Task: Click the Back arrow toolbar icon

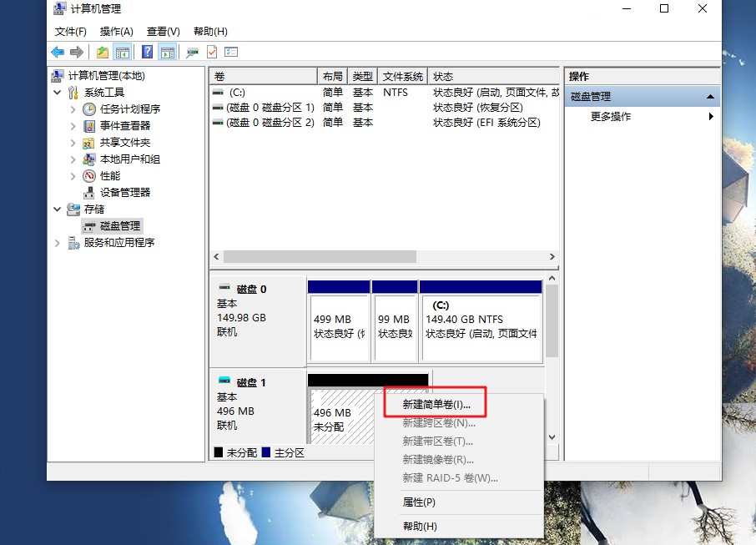Action: coord(58,52)
